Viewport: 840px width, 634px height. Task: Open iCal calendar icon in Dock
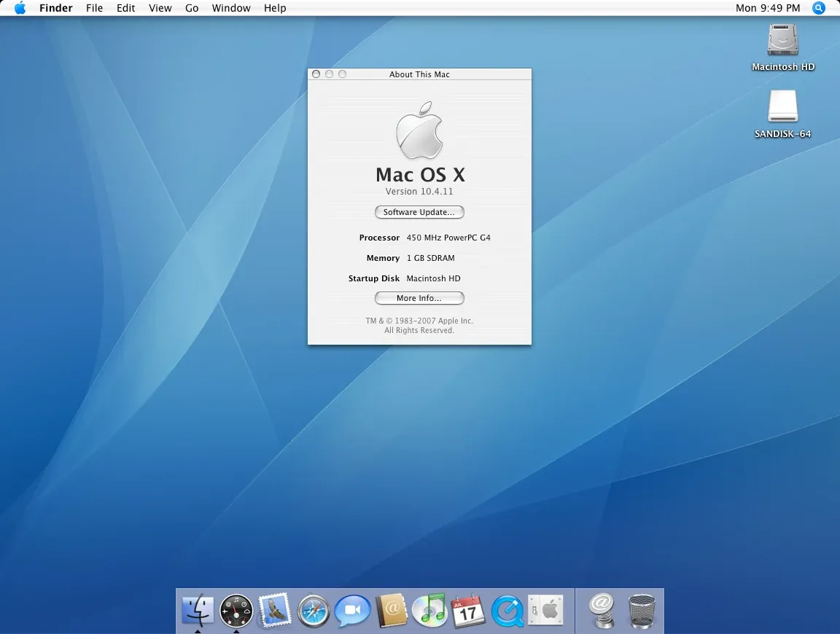pos(468,611)
